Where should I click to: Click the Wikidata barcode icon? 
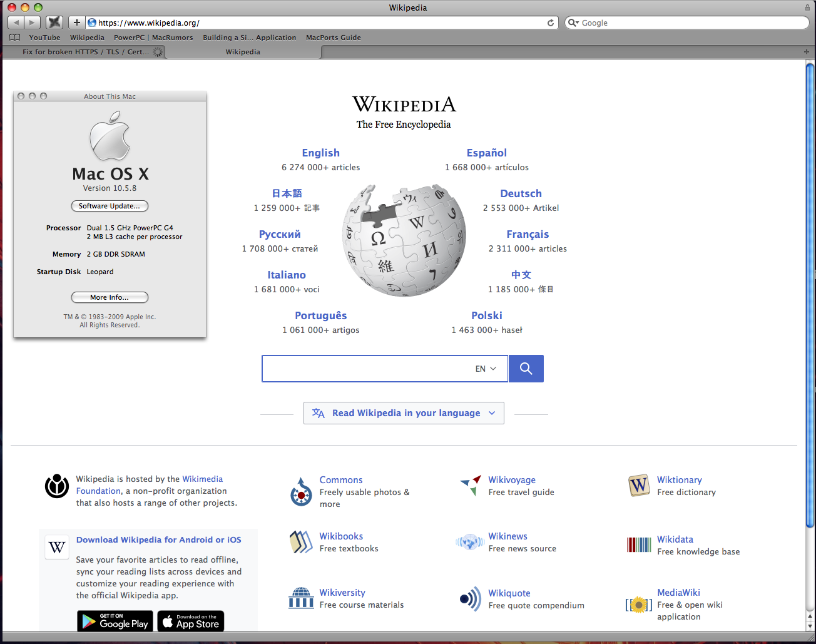639,544
